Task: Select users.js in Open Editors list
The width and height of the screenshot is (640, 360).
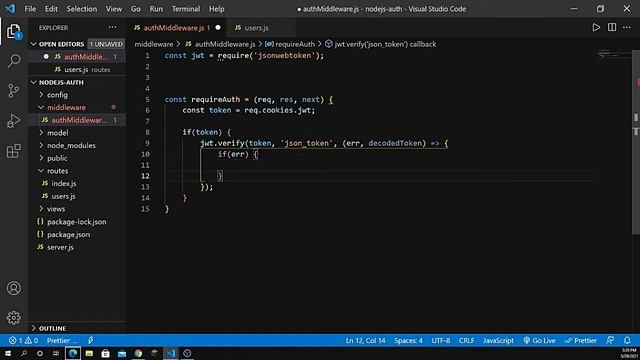Action: coord(78,69)
